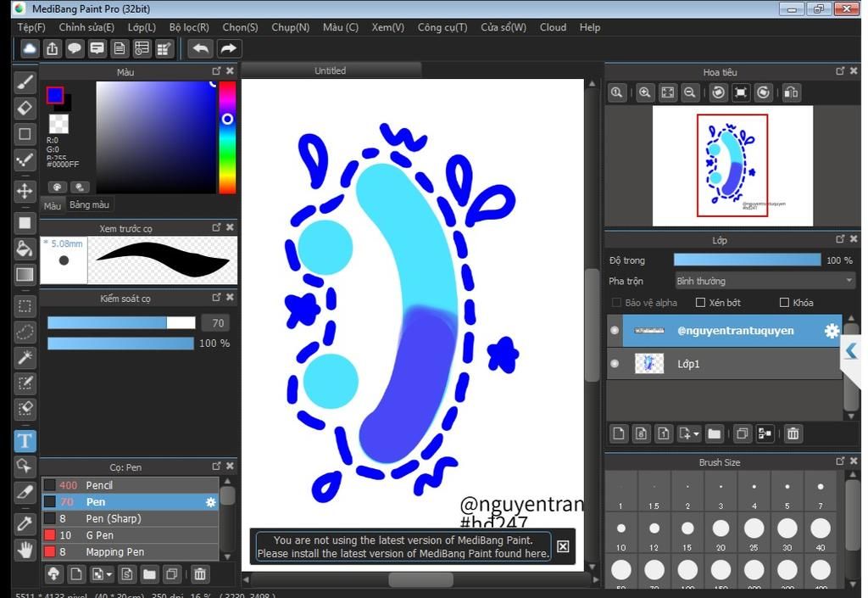Delete brush with trash icon in Brush panel
The width and height of the screenshot is (868, 598).
click(x=200, y=574)
